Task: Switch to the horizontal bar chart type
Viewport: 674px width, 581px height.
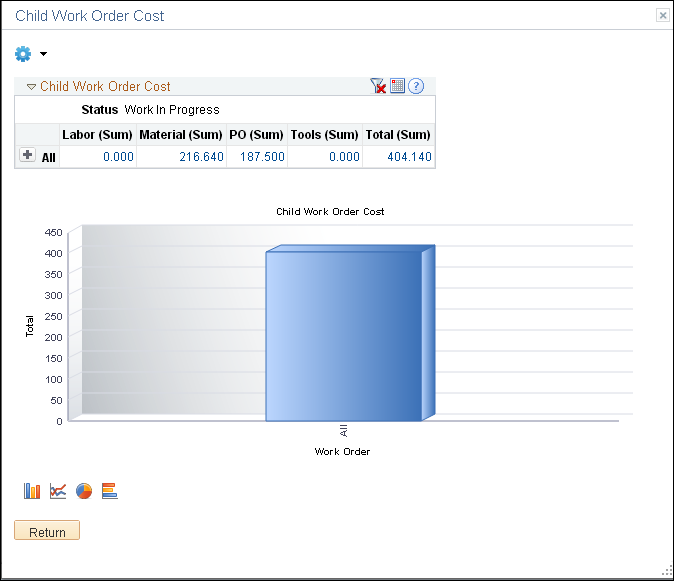Action: click(110, 491)
